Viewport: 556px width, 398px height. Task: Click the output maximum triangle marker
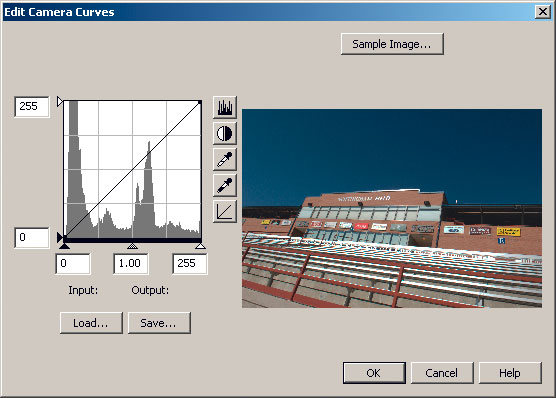pos(60,102)
